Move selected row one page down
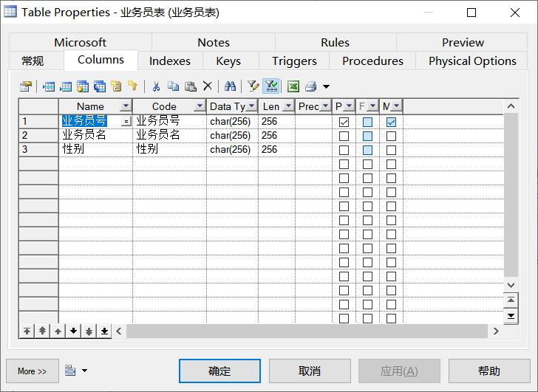 [x=89, y=331]
